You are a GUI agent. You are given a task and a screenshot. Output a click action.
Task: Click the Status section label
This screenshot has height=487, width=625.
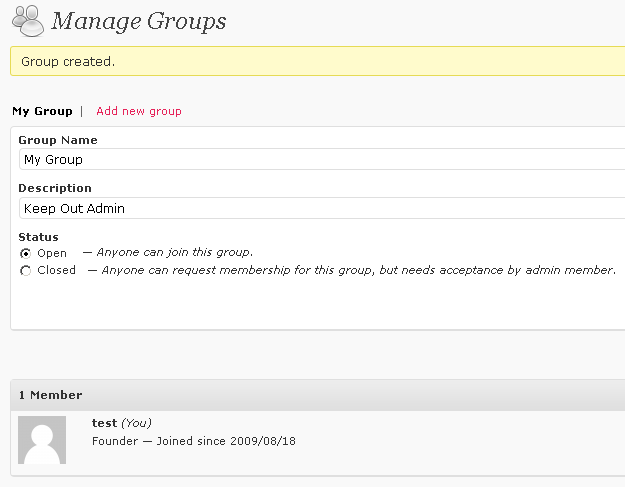pos(38,237)
